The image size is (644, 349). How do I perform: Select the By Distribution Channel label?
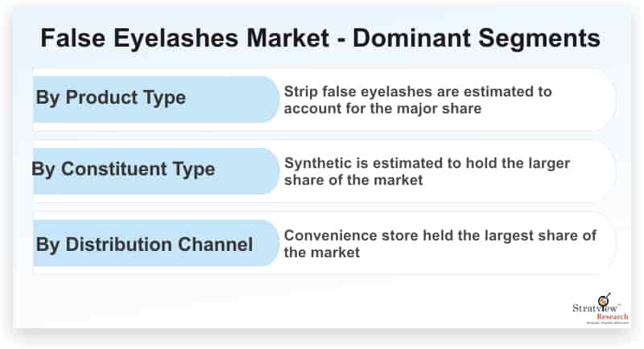pos(144,244)
